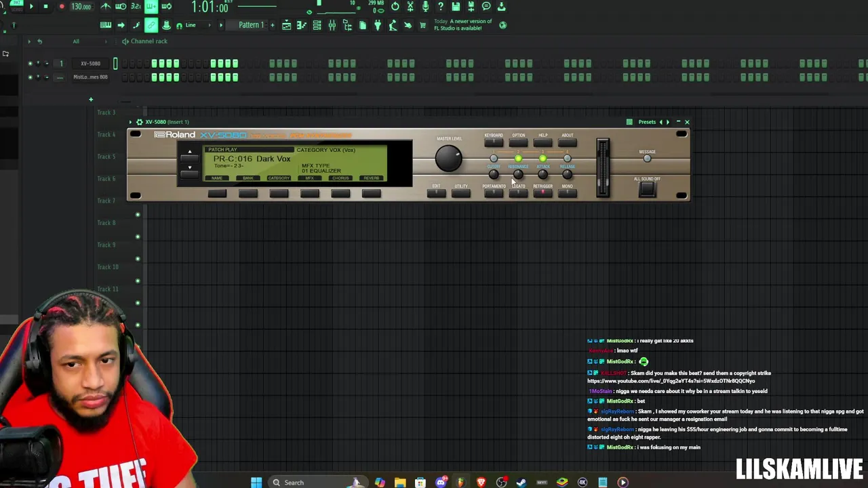
Task: Select the MistLo...mes 808 channel button
Action: (90, 77)
